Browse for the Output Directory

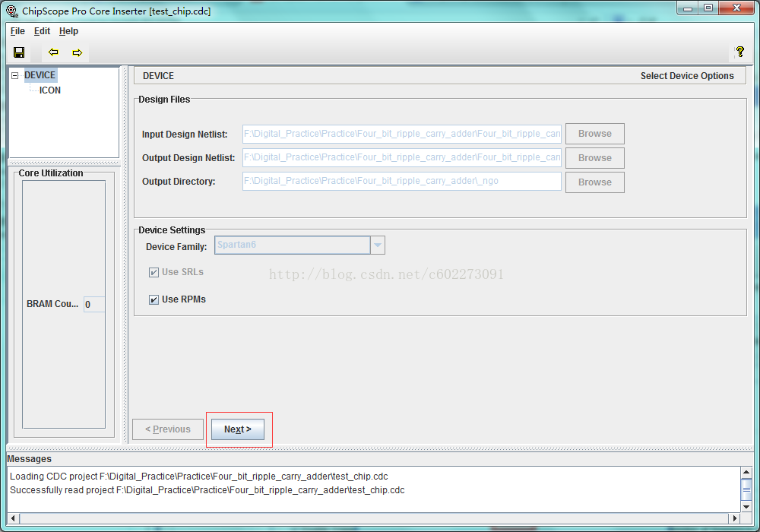pos(595,182)
